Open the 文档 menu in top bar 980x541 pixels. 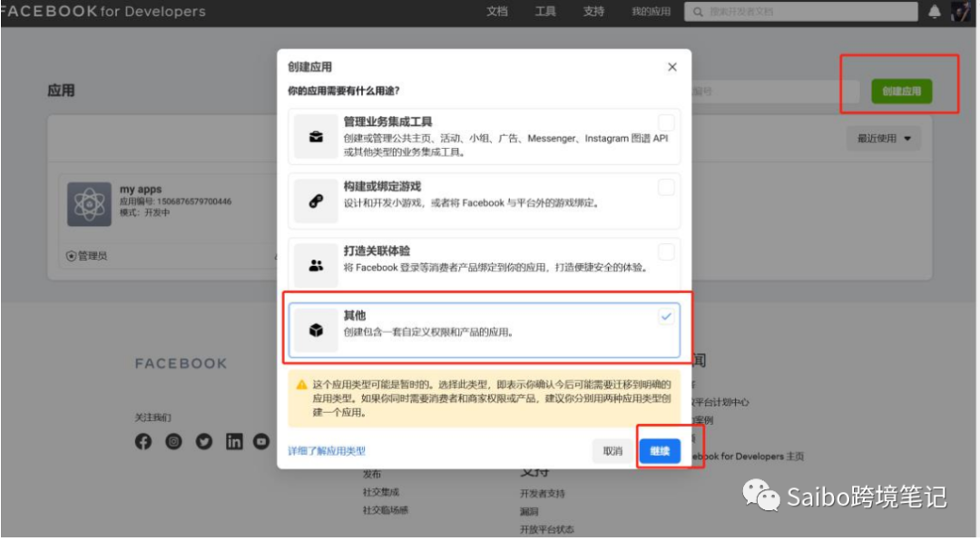coord(497,12)
